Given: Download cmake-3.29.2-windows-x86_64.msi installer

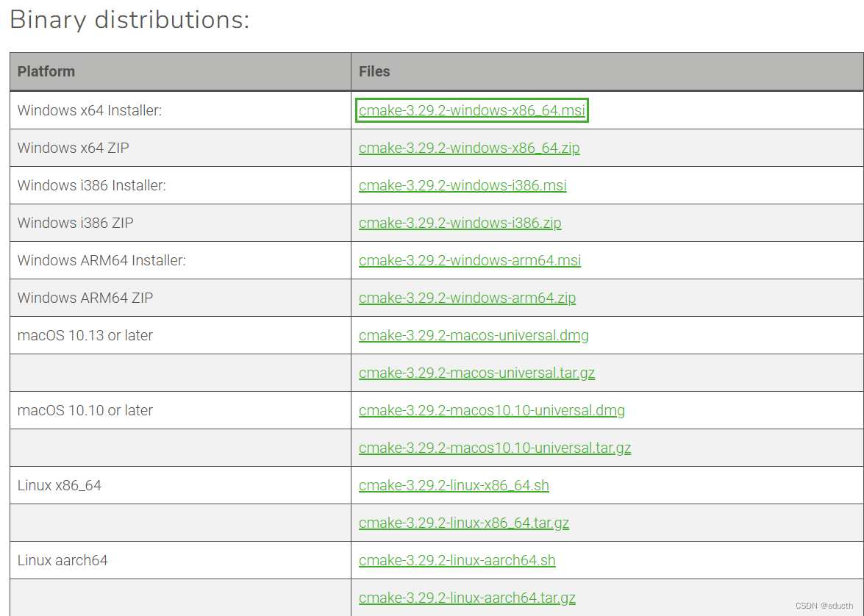Looking at the screenshot, I should point(471,110).
